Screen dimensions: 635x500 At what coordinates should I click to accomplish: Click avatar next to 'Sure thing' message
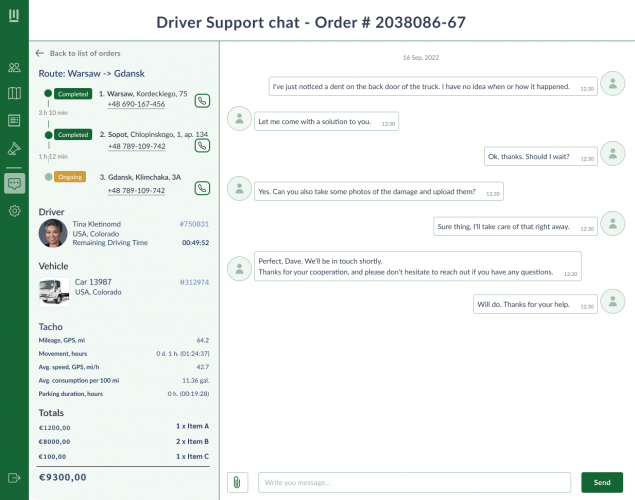[x=613, y=223]
